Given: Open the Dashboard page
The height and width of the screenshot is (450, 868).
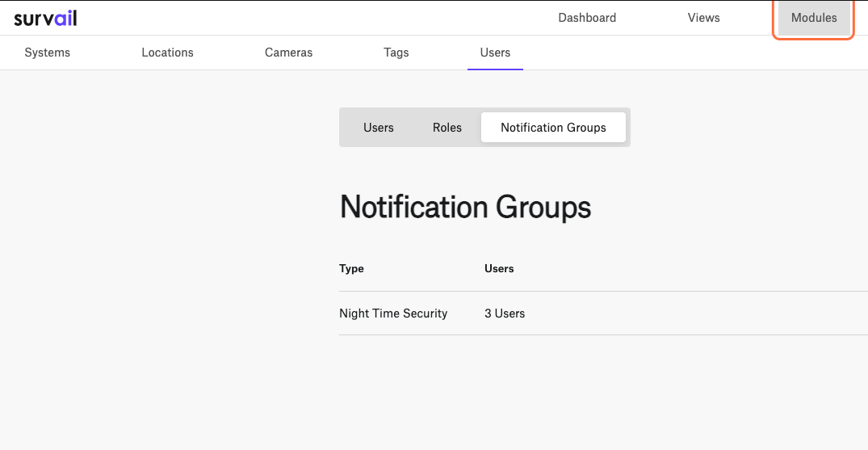Looking at the screenshot, I should [587, 18].
